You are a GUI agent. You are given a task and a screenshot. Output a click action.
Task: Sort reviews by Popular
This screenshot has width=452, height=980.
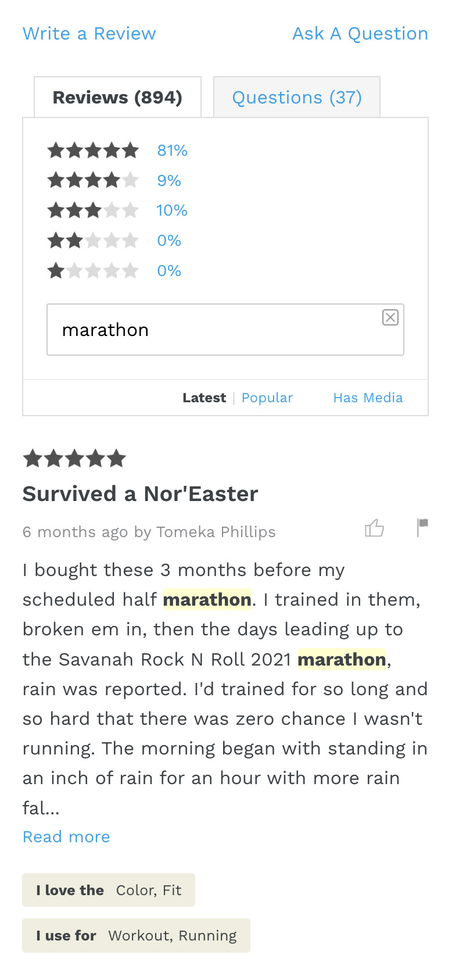click(x=267, y=398)
